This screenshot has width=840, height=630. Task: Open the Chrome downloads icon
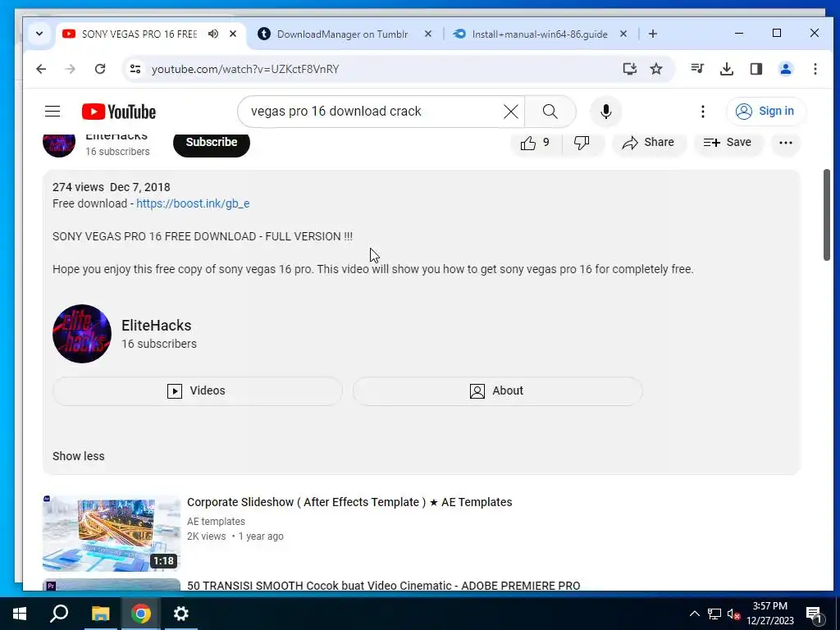coord(727,69)
